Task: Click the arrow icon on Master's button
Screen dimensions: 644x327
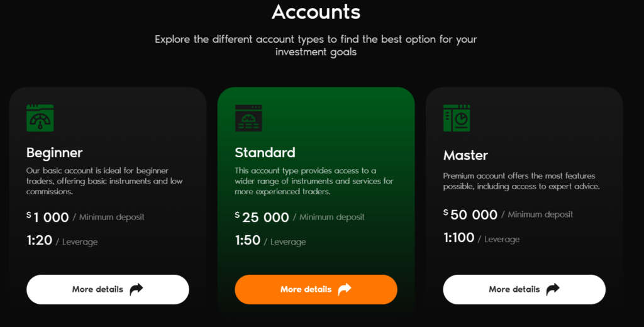Action: click(x=553, y=289)
